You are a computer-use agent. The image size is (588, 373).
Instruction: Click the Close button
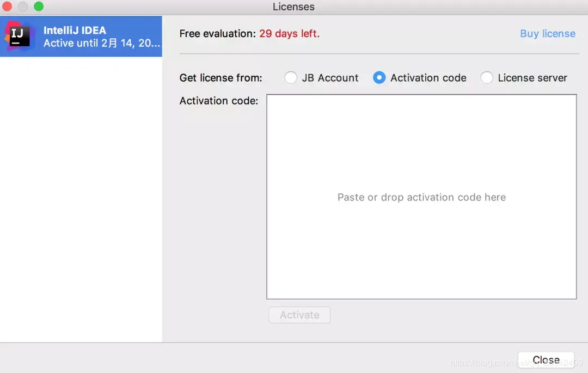tap(546, 360)
